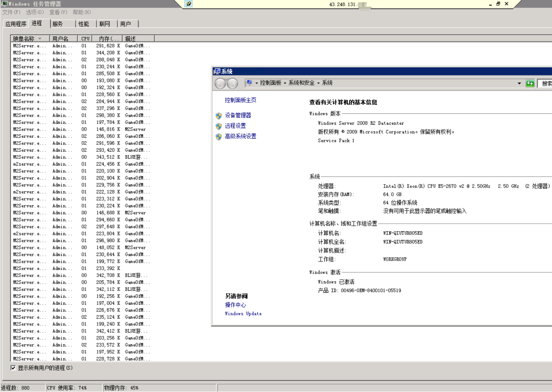Viewport: 552px width, 392px height.
Task: Click the green refresh icon in the System address bar
Action: coord(530,83)
